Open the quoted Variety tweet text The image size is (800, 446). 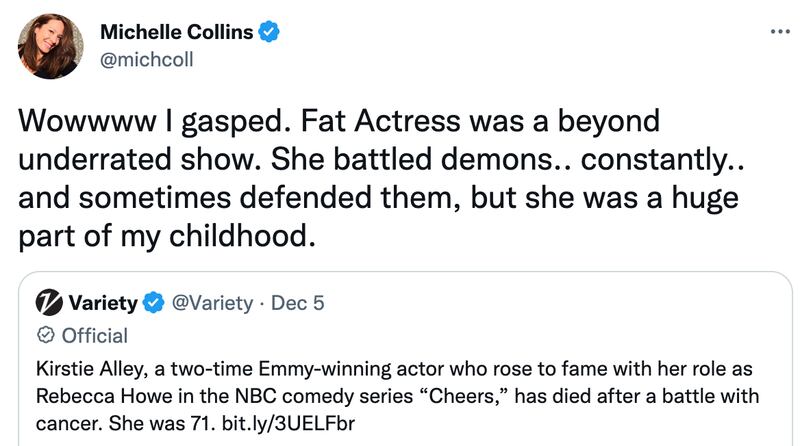(x=397, y=396)
